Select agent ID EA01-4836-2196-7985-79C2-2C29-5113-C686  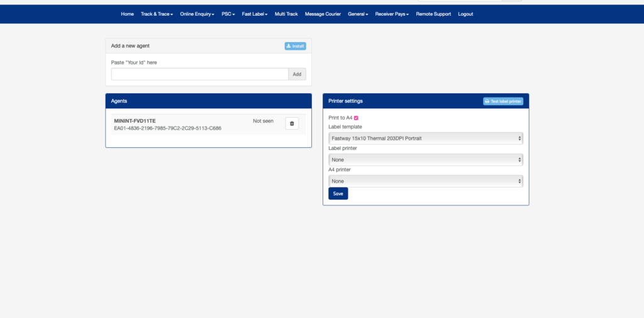[x=167, y=128]
